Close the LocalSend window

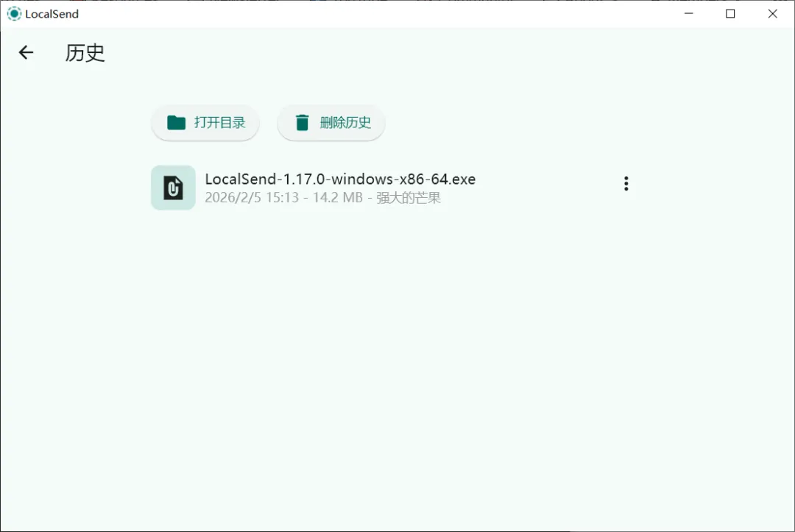772,14
